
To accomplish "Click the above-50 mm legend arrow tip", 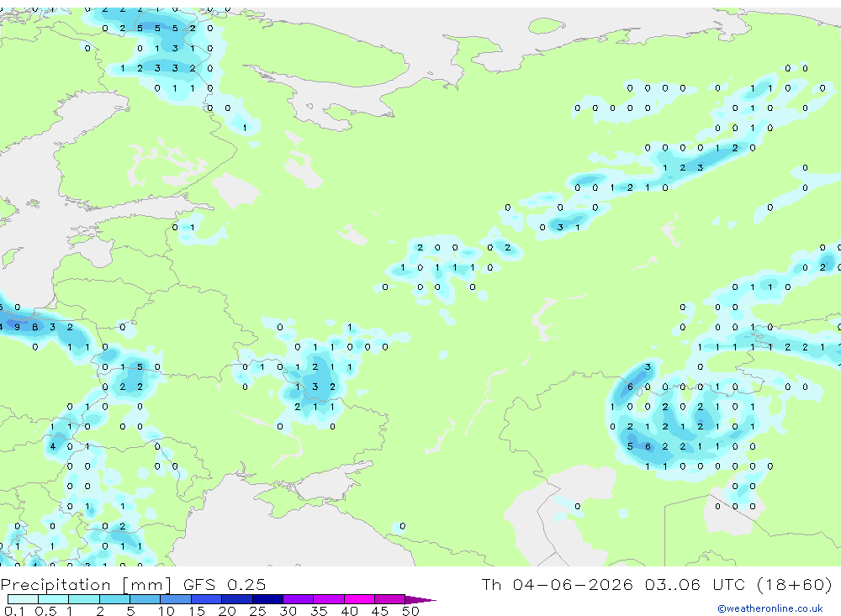I will [x=421, y=600].
